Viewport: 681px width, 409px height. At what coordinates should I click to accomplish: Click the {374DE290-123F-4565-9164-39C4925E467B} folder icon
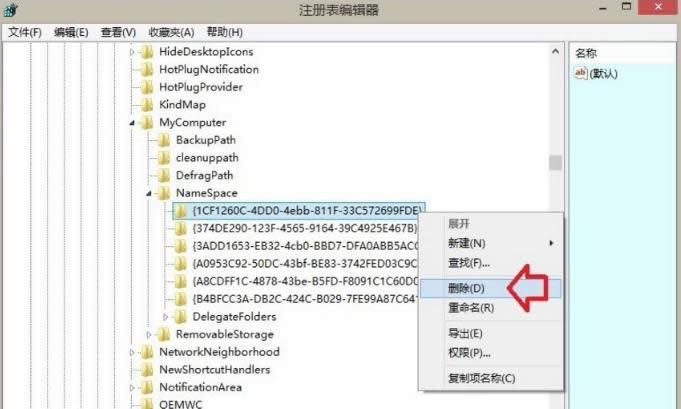tap(181, 228)
